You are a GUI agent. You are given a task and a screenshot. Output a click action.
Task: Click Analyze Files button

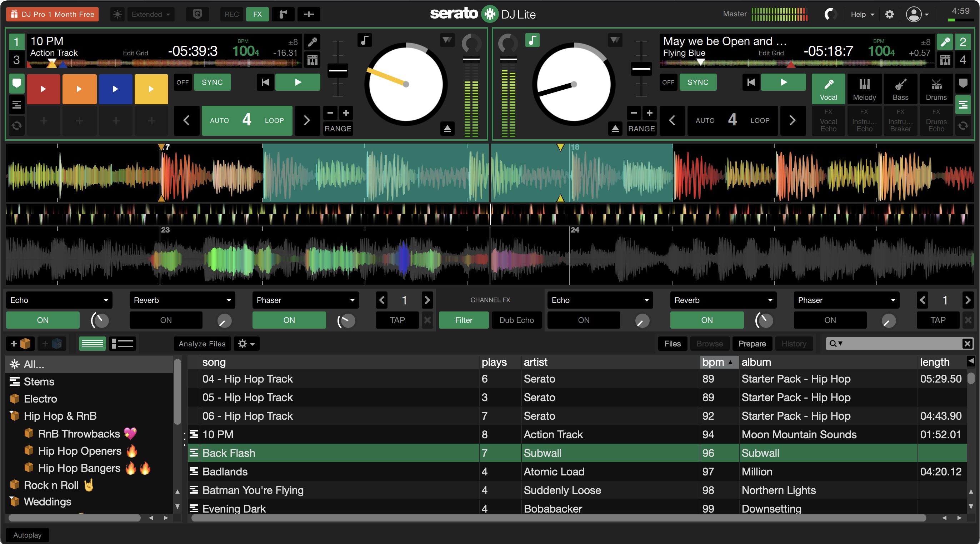click(x=202, y=344)
